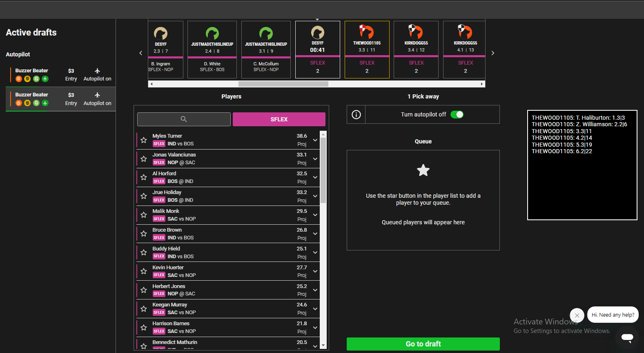This screenshot has width=644, height=353.
Task: Click the first Buzzer Beater autopilot plane icon
Action: [97, 71]
